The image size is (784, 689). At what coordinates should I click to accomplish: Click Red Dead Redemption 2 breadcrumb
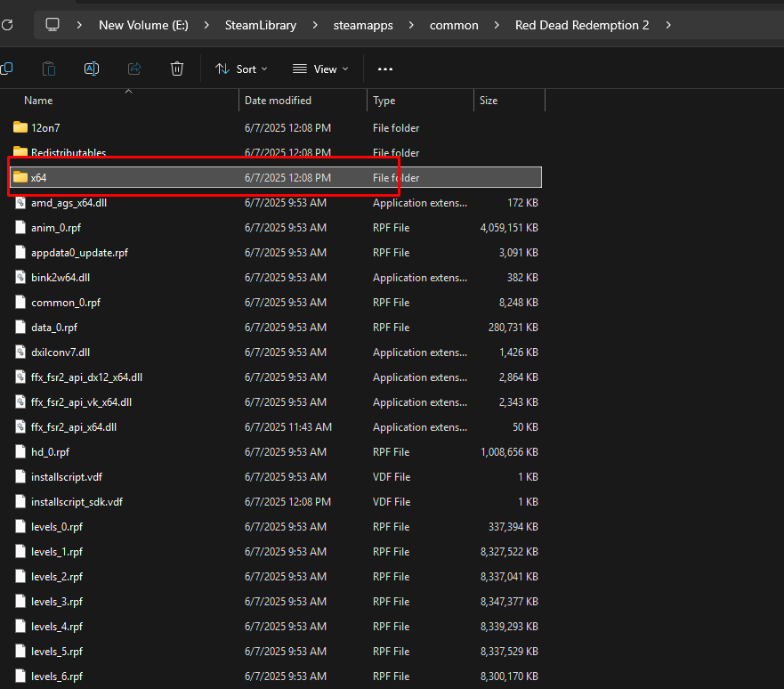[x=582, y=25]
